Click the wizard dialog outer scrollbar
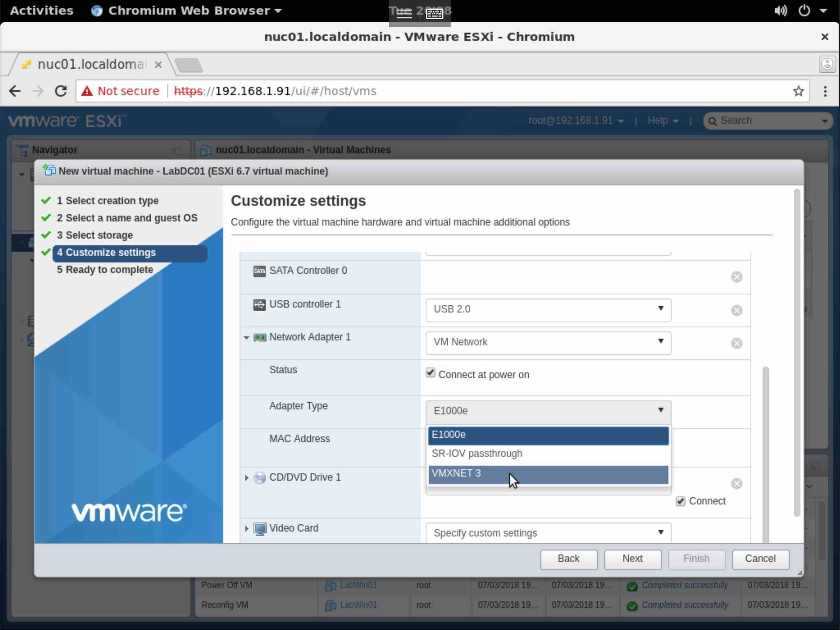840x630 pixels. point(797,353)
